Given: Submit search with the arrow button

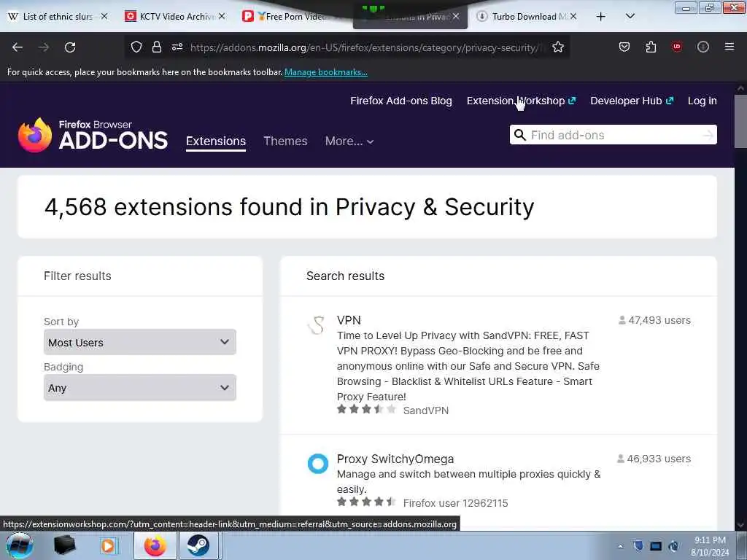Looking at the screenshot, I should coord(708,135).
